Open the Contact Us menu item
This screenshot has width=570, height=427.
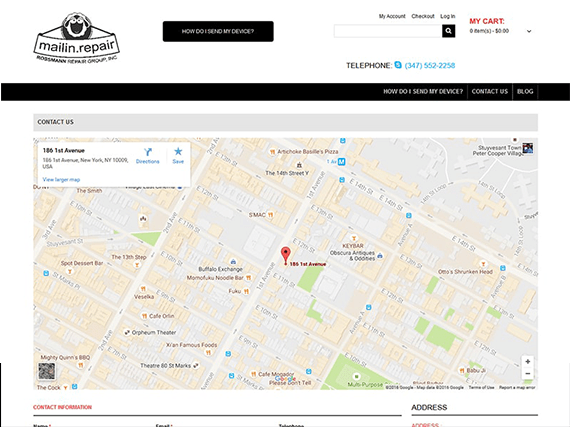pos(490,91)
